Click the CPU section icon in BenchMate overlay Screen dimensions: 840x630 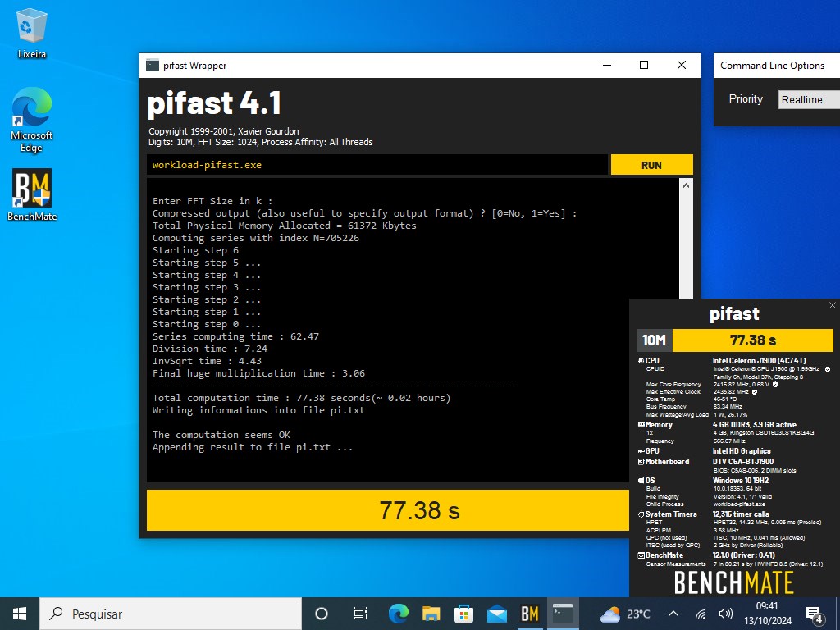[641, 361]
